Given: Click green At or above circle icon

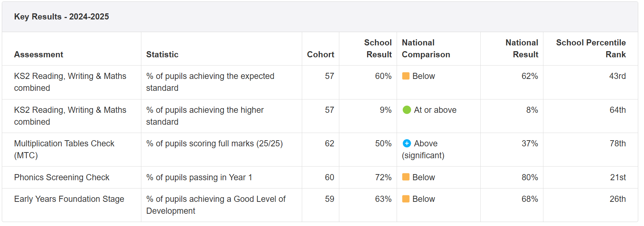Looking at the screenshot, I should click(x=407, y=110).
